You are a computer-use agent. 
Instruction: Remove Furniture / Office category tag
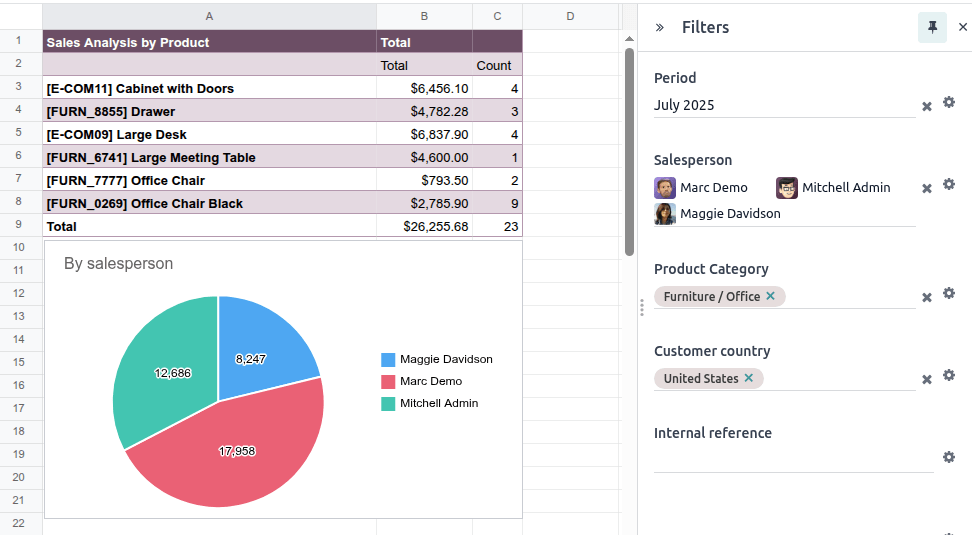(770, 296)
